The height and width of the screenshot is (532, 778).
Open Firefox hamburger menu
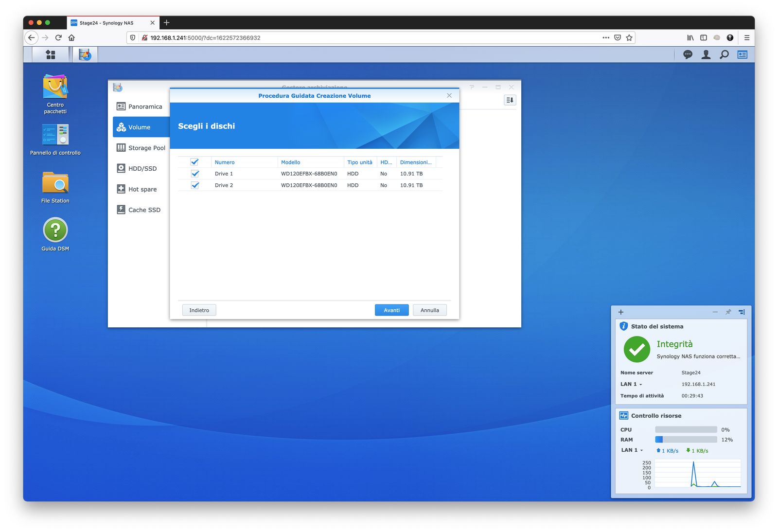point(747,37)
